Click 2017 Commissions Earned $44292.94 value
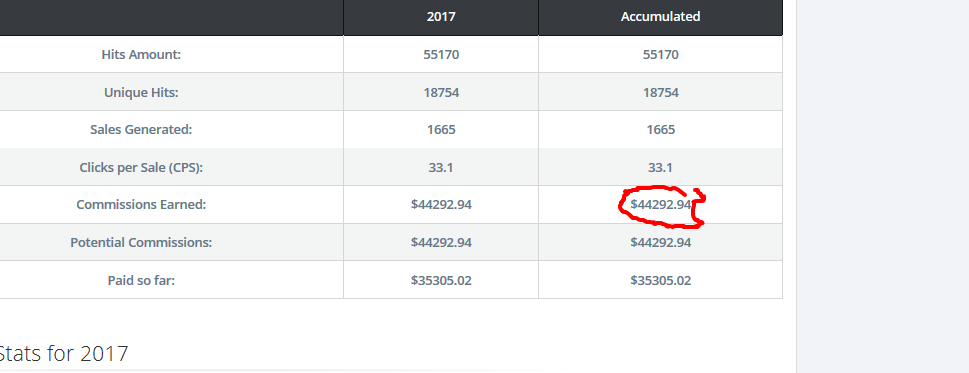 441,204
